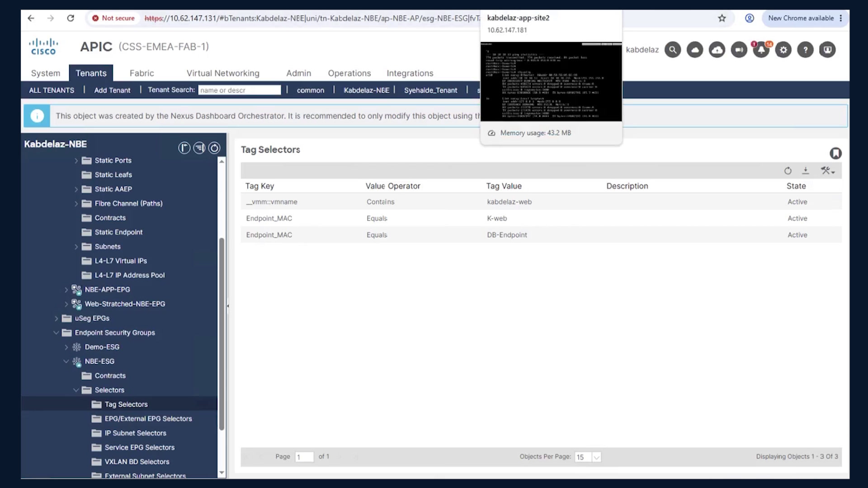Refresh the Tag Selectors table
Image resolution: width=868 pixels, height=488 pixels.
(x=788, y=171)
